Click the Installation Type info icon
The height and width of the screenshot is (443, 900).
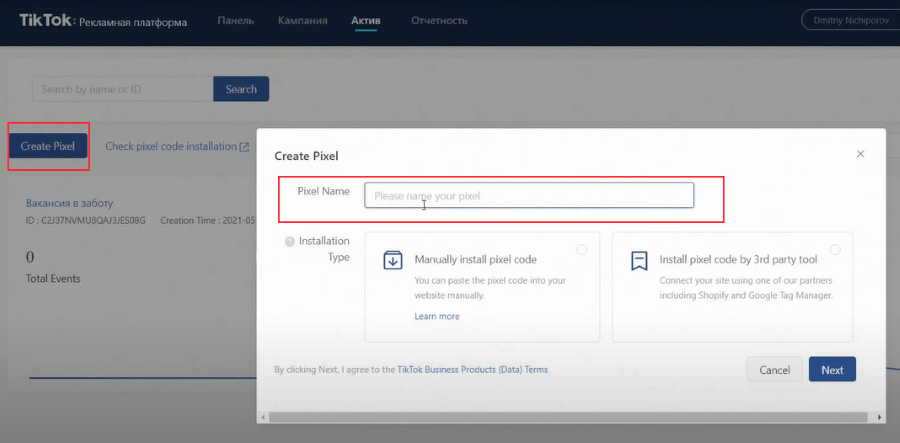[x=290, y=242]
